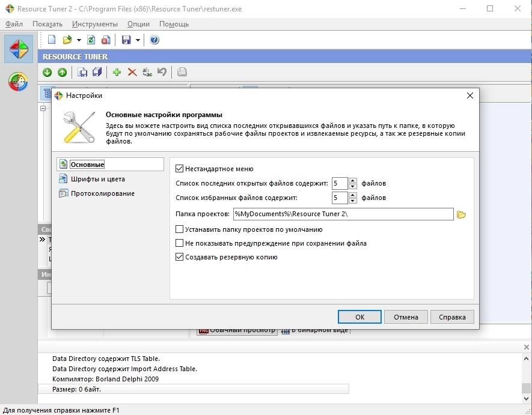Click the blue Help question mark icon
This screenshot has height=415, width=532.
pos(154,40)
